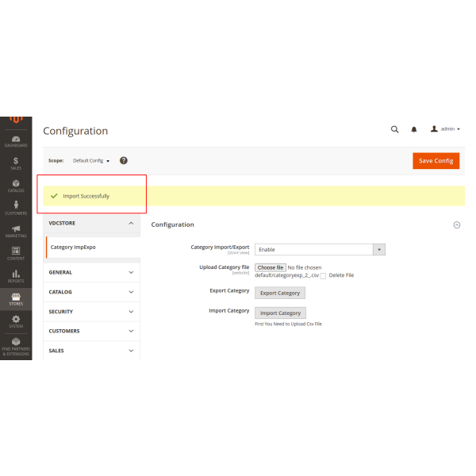Viewport: 476px width, 476px height.
Task: Click the Save Config button
Action: pyautogui.click(x=436, y=160)
